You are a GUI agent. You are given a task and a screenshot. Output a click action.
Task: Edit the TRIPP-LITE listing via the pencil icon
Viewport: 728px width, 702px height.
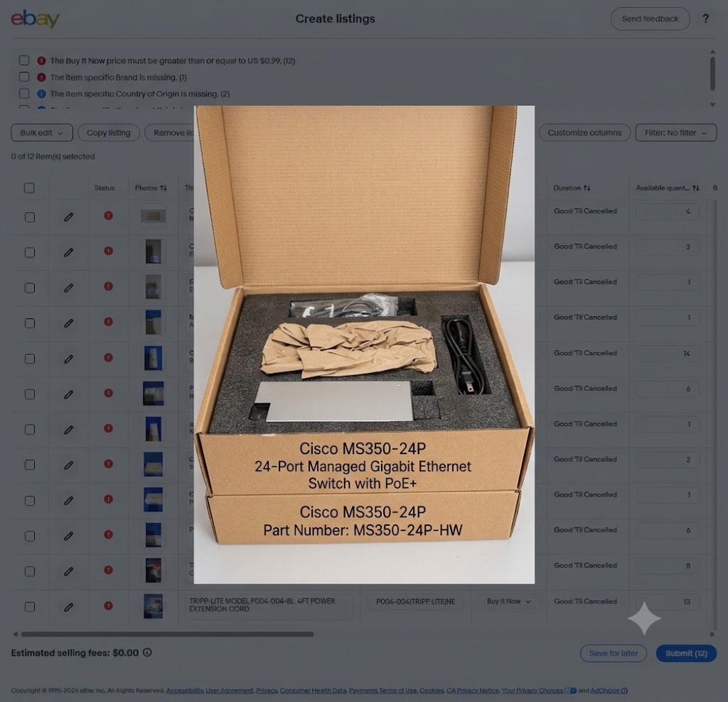pos(68,607)
